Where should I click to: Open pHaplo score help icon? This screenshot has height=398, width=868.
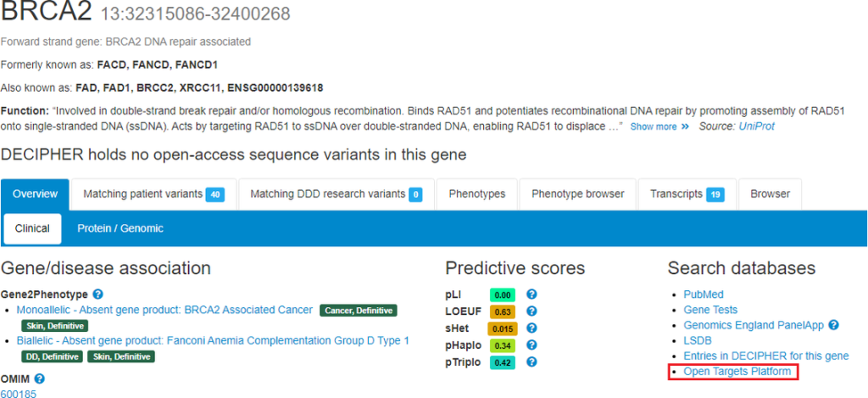532,345
